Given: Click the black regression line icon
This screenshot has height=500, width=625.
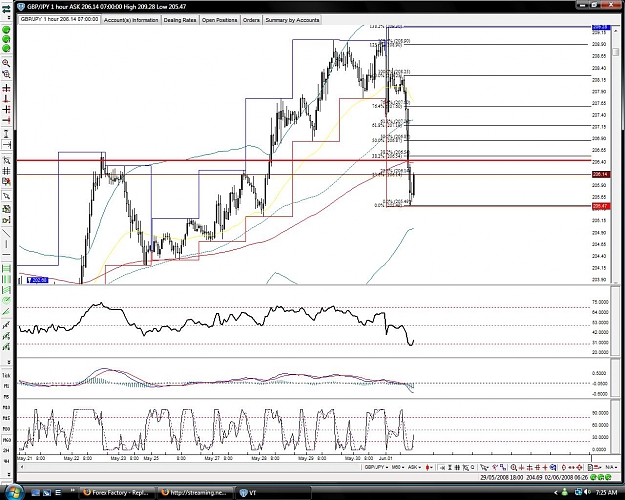Looking at the screenshot, I should pos(6,325).
